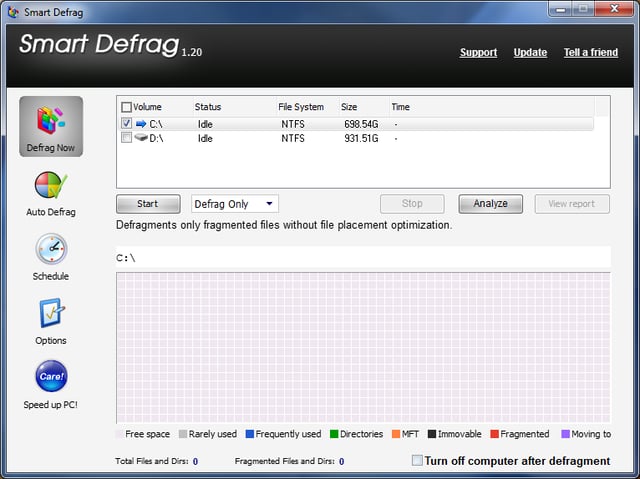This screenshot has width=640, height=479.
Task: Click the MFT orange swatch
Action: point(396,434)
